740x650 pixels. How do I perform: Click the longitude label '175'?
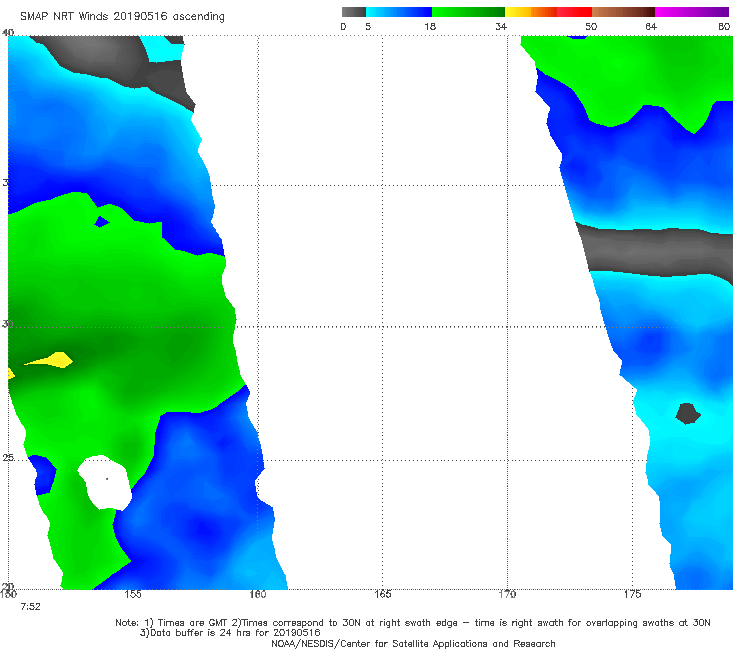632,594
